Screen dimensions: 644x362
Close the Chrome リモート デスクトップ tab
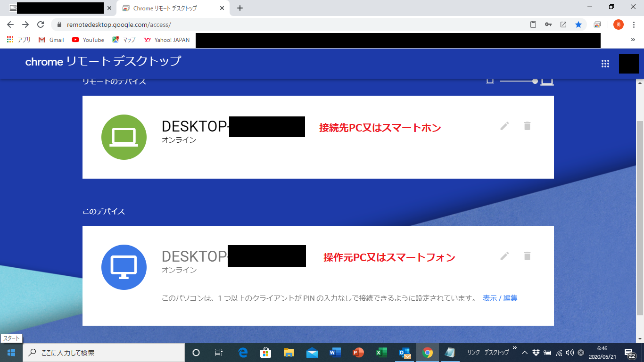[222, 8]
